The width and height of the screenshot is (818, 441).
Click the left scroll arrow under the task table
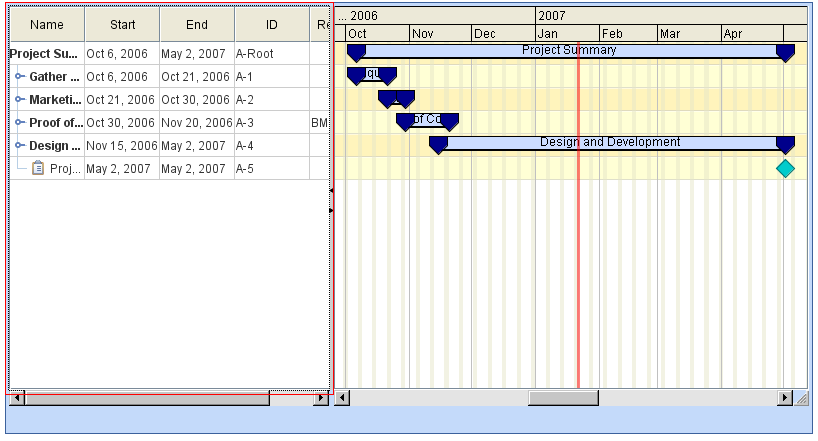tap(16, 398)
